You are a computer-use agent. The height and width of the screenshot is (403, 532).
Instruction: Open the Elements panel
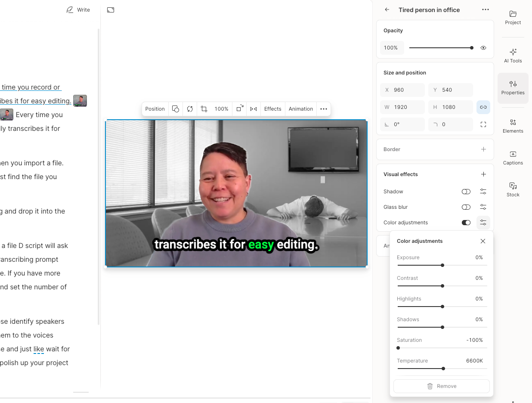tap(513, 126)
